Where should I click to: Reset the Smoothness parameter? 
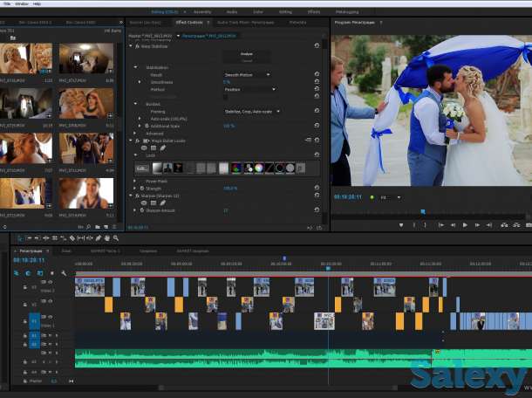pyautogui.click(x=316, y=82)
